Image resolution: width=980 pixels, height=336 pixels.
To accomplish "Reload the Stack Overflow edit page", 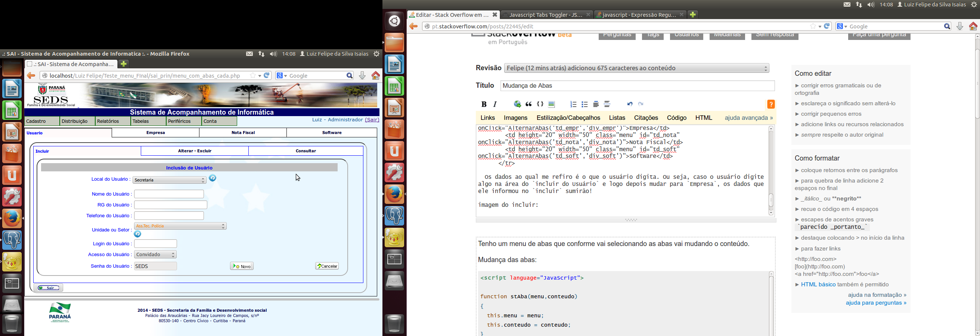I will [x=827, y=26].
